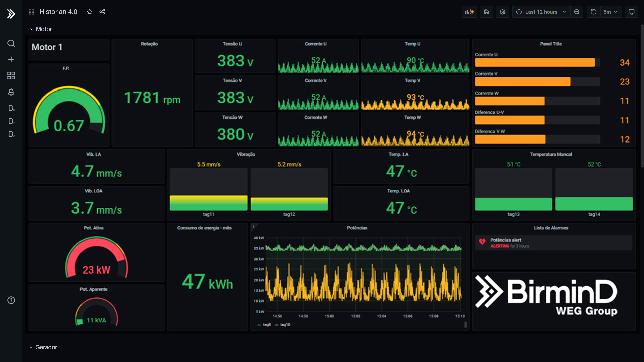This screenshot has width=644, height=362.
Task: Open the Temp V sparkline panel
Action: point(415,93)
